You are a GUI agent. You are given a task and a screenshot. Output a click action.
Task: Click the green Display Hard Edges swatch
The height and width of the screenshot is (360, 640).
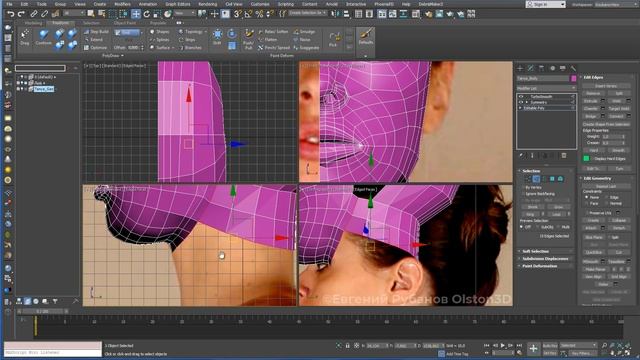(x=586, y=159)
